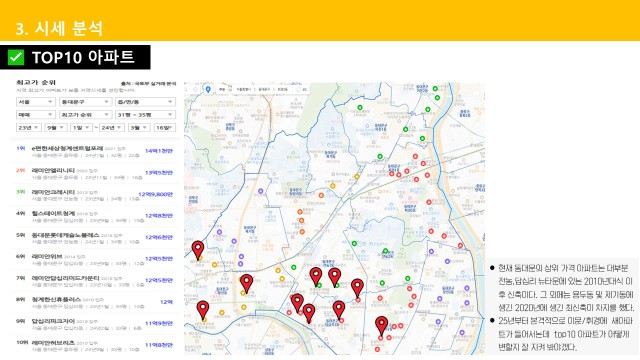
Task: Open the 23년 start year dropdown
Action: (x=29, y=128)
